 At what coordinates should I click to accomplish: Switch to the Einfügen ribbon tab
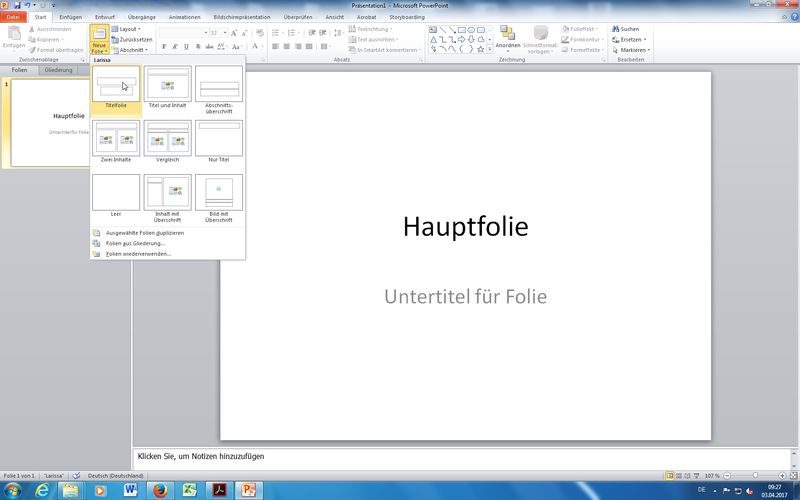coord(70,17)
